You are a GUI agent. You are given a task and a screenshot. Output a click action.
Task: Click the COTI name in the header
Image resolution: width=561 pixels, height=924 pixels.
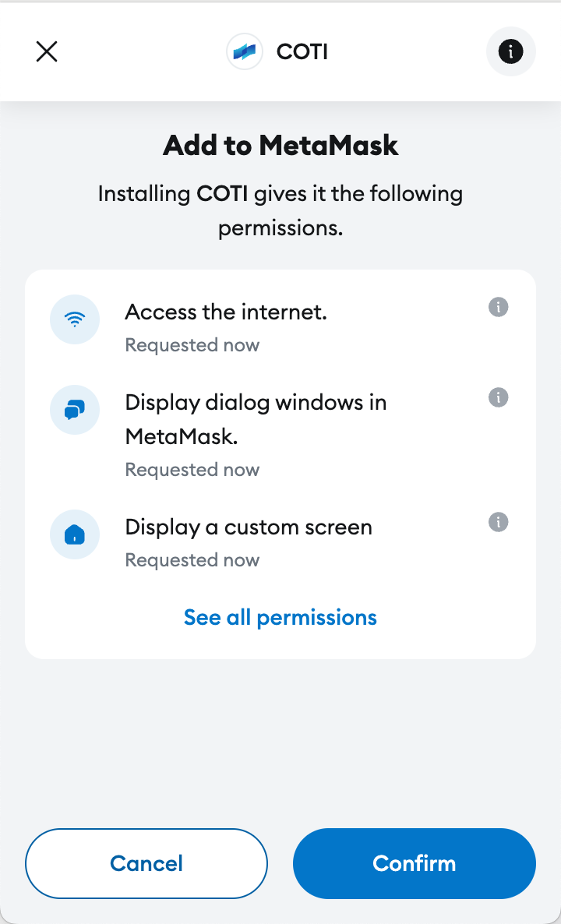point(302,52)
